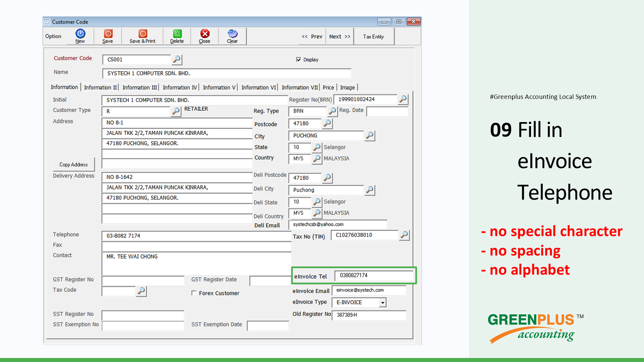
Task: Open Deli Country lookup magnifier
Action: click(317, 213)
